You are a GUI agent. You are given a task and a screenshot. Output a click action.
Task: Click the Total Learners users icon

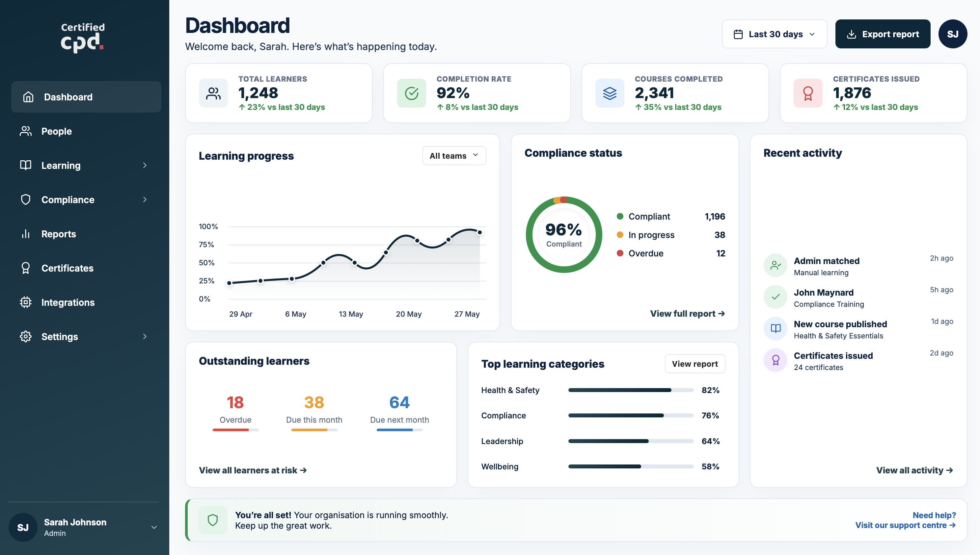pos(213,93)
